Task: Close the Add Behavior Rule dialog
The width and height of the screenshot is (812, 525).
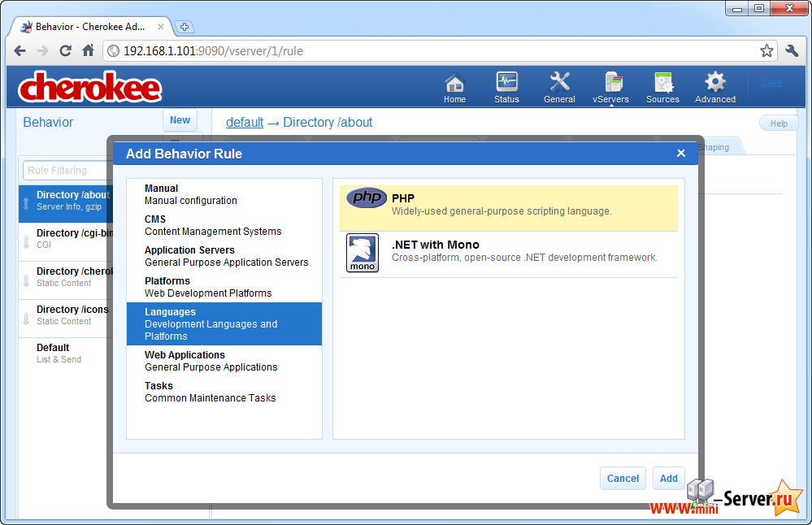Action: [x=681, y=154]
